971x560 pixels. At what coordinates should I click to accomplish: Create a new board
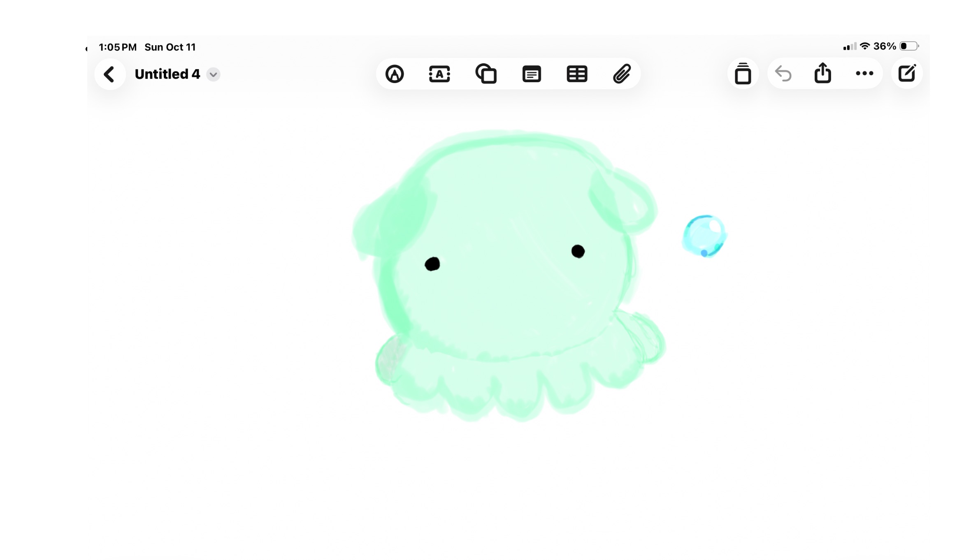coord(907,74)
